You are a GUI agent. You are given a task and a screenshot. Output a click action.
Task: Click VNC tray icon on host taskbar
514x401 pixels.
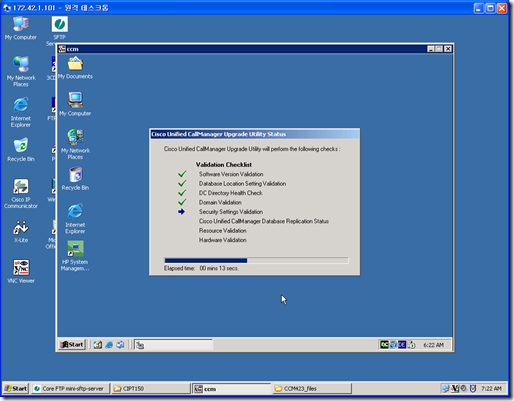point(455,388)
